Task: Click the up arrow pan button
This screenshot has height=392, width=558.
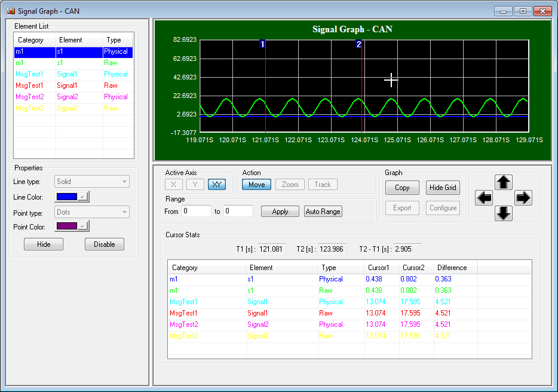Action: tap(503, 182)
